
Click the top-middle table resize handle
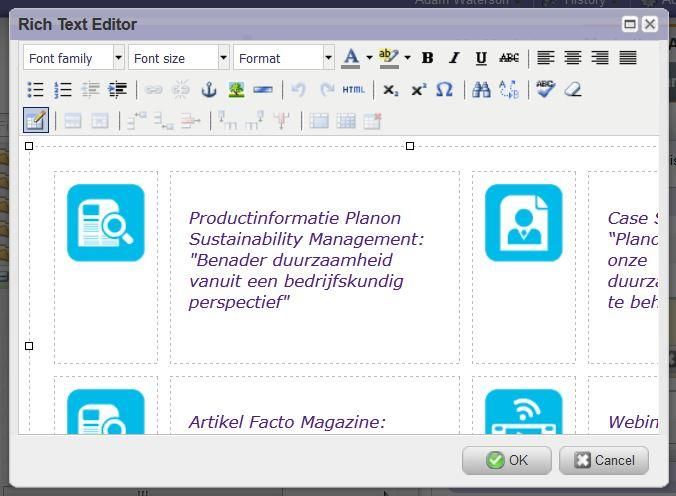coord(410,146)
